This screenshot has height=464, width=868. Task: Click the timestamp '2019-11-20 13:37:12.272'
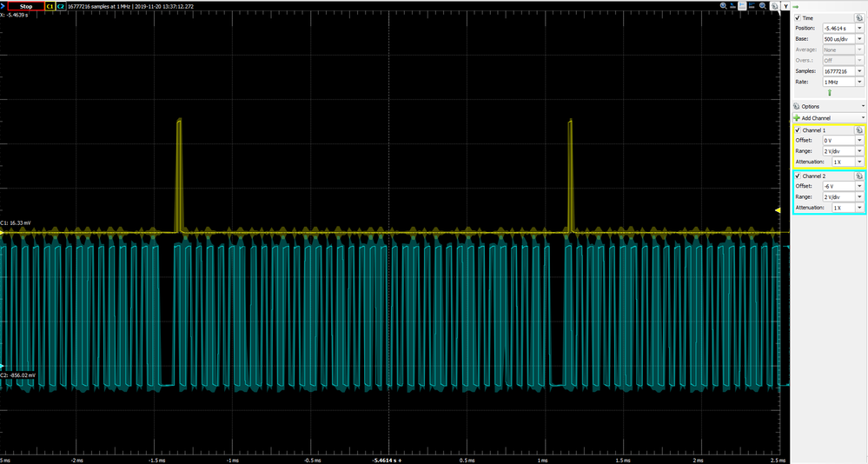click(x=164, y=7)
